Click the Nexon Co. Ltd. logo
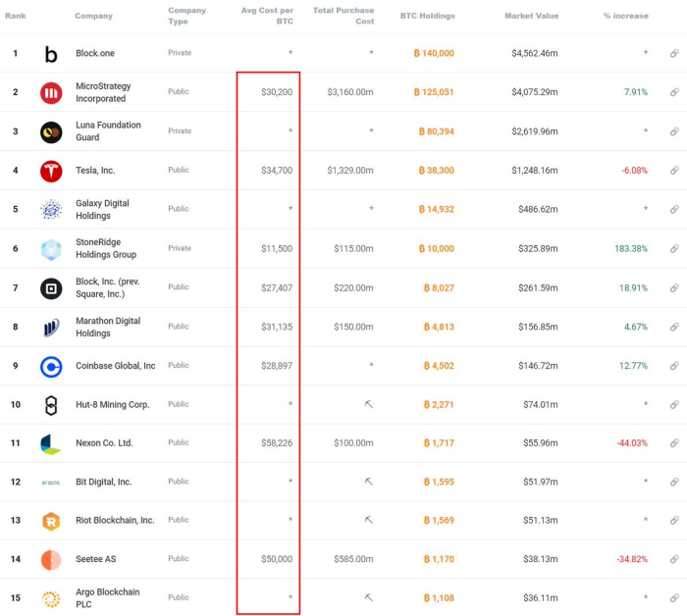 51,443
